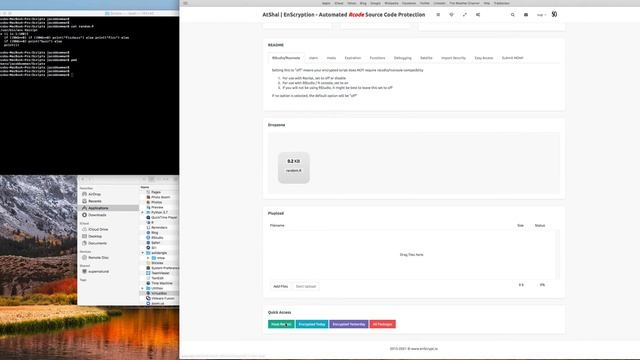Switch to the RStudio/Rconsole README tab
Image resolution: width=640 pixels, height=360 pixels.
point(286,58)
